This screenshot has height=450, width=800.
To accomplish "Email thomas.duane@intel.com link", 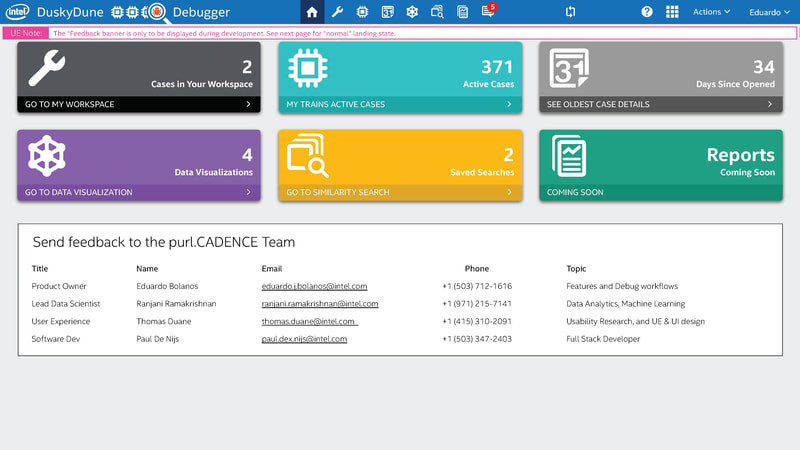I will pyautogui.click(x=310, y=321).
